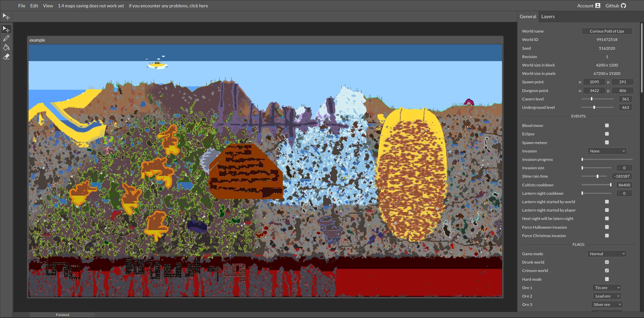Switch to the Layers tab

548,16
